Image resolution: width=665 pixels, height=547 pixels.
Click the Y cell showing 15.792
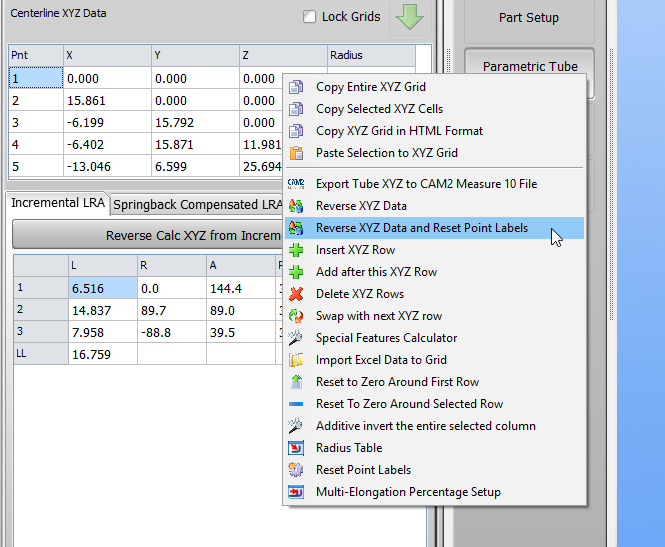pos(196,123)
